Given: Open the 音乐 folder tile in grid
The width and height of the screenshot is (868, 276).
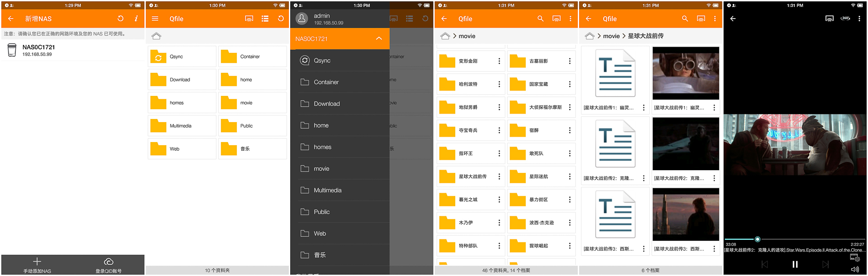Looking at the screenshot, I should 252,149.
